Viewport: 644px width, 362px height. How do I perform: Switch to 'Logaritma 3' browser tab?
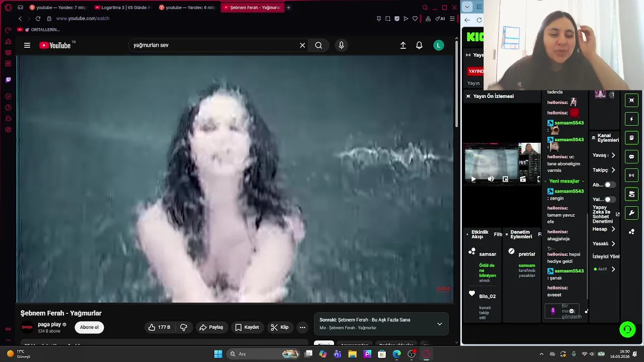click(x=122, y=8)
